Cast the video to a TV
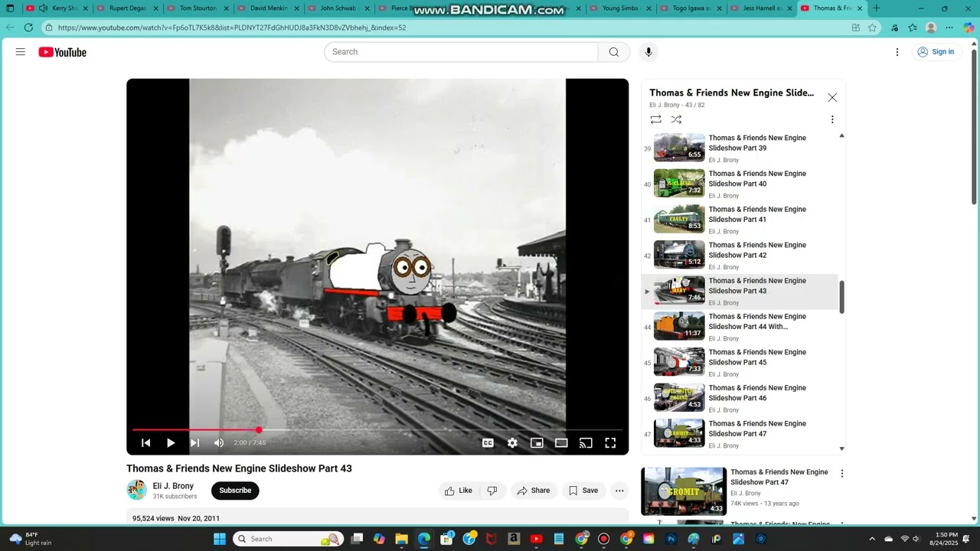Image resolution: width=980 pixels, height=551 pixels. coord(586,443)
